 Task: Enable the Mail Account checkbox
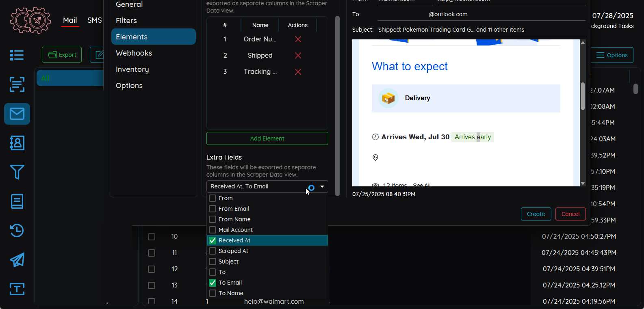[212, 230]
